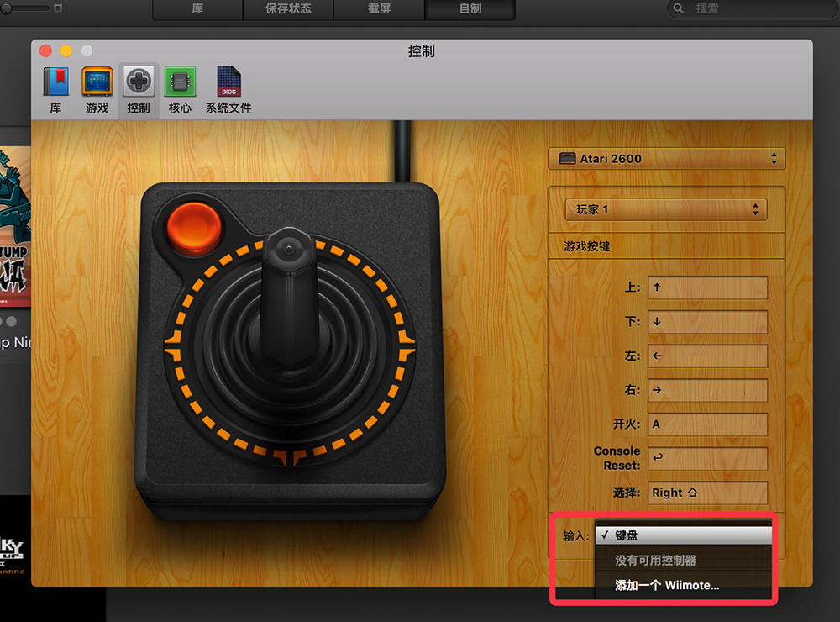The height and width of the screenshot is (622, 840).
Task: Switch to the 截屏 tab
Action: (x=379, y=8)
